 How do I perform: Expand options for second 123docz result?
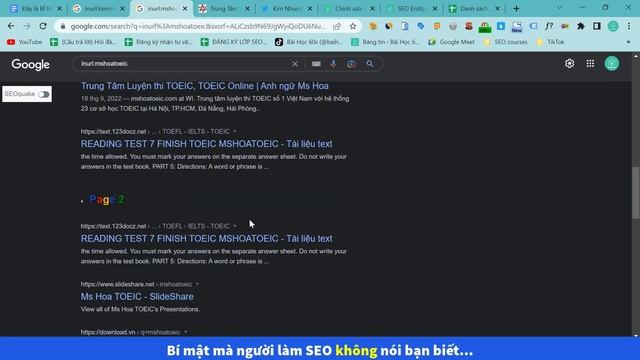[235, 226]
